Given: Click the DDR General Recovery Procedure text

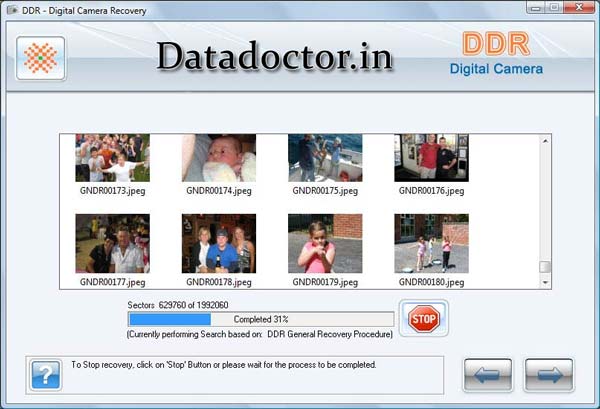Looking at the screenshot, I should [330, 334].
